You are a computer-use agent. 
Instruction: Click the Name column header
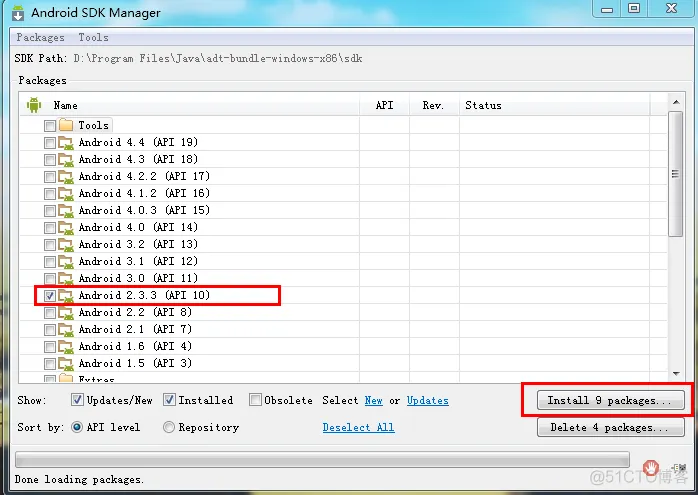[x=65, y=105]
